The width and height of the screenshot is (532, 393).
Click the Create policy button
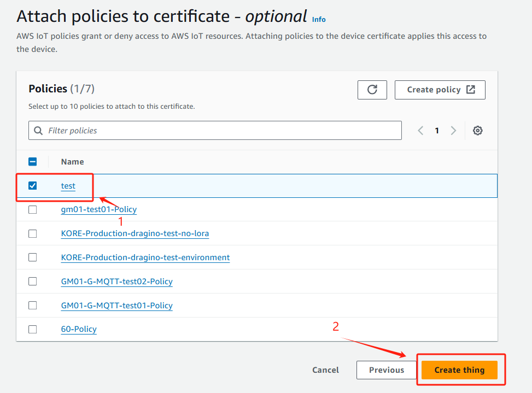pos(440,90)
